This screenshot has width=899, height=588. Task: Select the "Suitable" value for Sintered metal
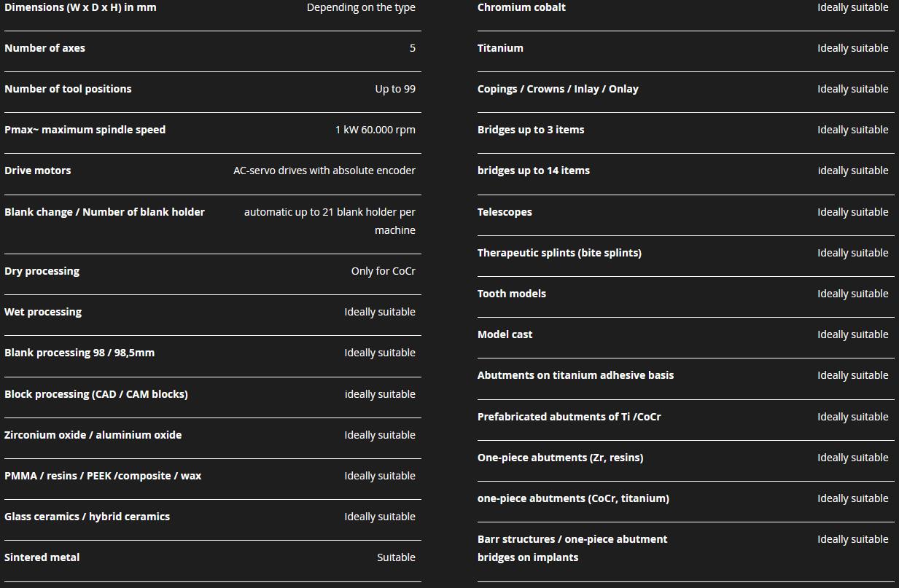396,557
